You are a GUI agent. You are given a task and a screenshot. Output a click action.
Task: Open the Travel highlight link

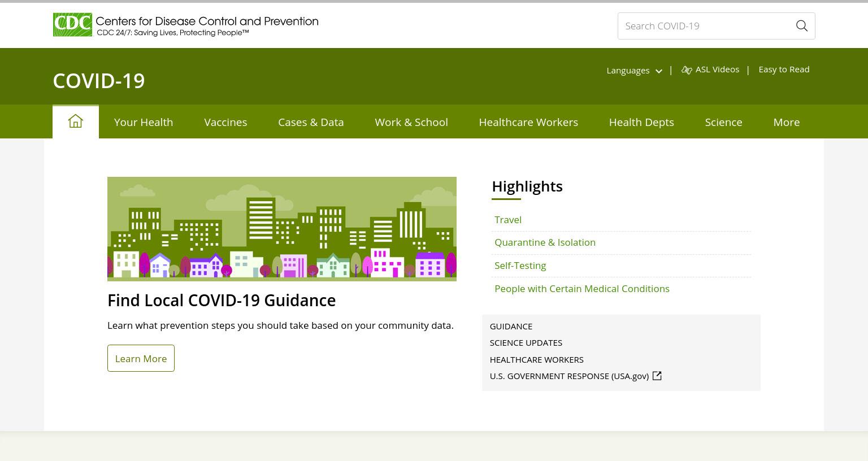(x=508, y=220)
